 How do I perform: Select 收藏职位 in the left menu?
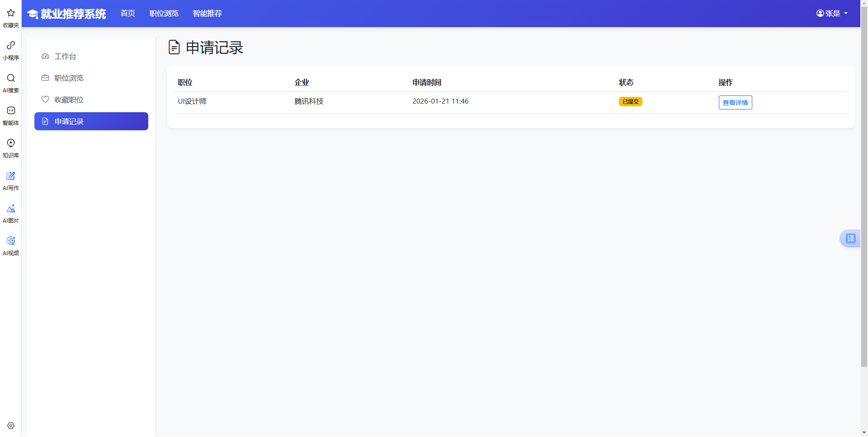pyautogui.click(x=91, y=100)
